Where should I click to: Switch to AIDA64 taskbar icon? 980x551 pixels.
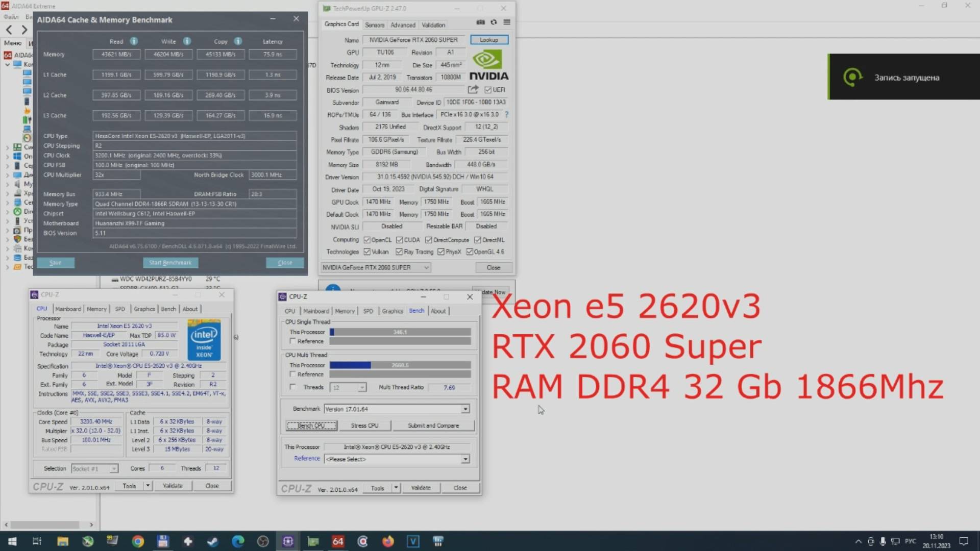pos(338,541)
